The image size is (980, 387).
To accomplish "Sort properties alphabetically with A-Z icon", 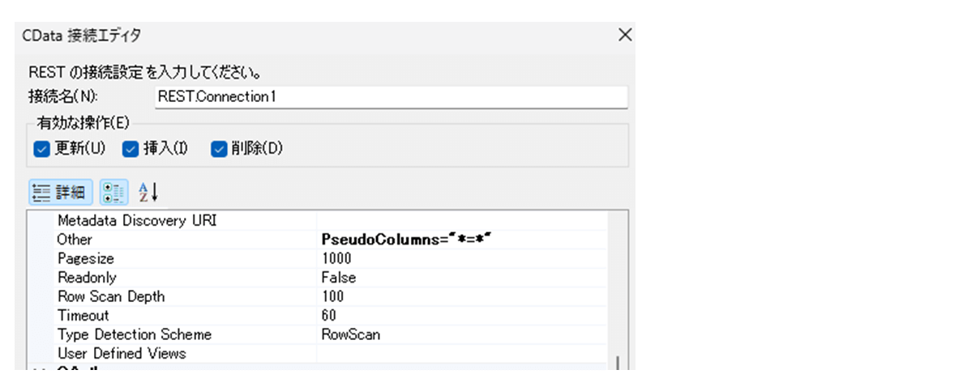I will click(148, 193).
